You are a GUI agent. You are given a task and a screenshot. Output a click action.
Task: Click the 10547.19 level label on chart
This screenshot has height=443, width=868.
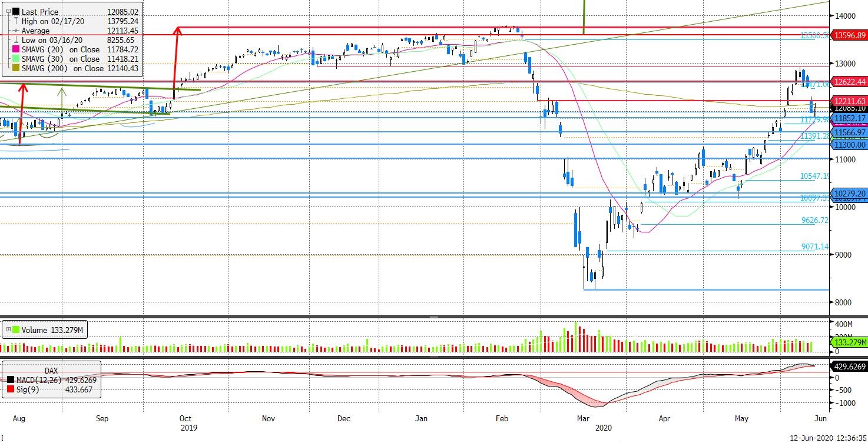coord(814,176)
